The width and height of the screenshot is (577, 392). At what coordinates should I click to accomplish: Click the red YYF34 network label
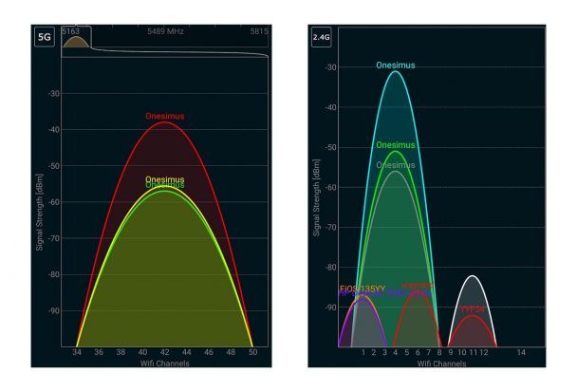[x=472, y=309]
